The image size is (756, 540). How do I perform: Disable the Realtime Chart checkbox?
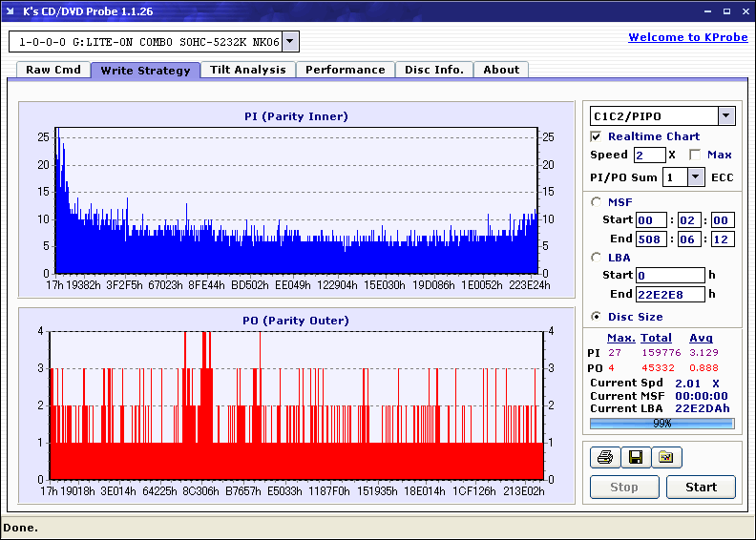click(x=597, y=137)
